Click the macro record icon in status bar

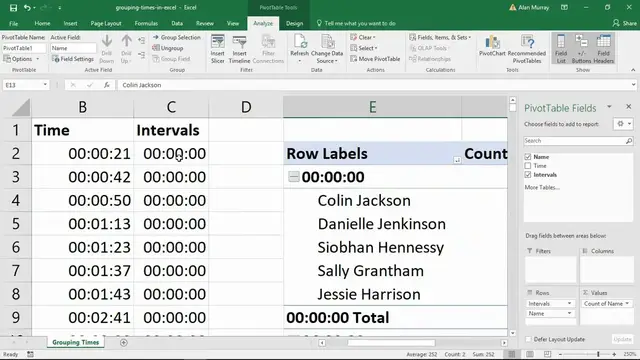click(30, 354)
